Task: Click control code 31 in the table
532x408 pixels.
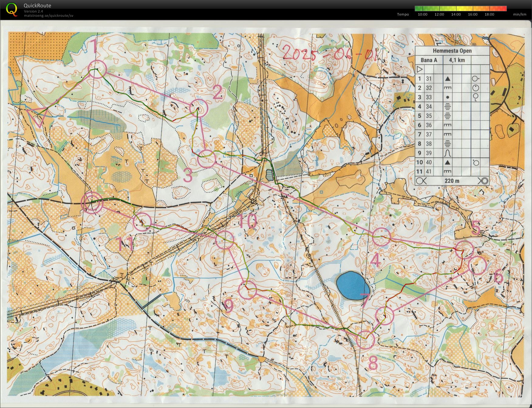Action: point(428,79)
